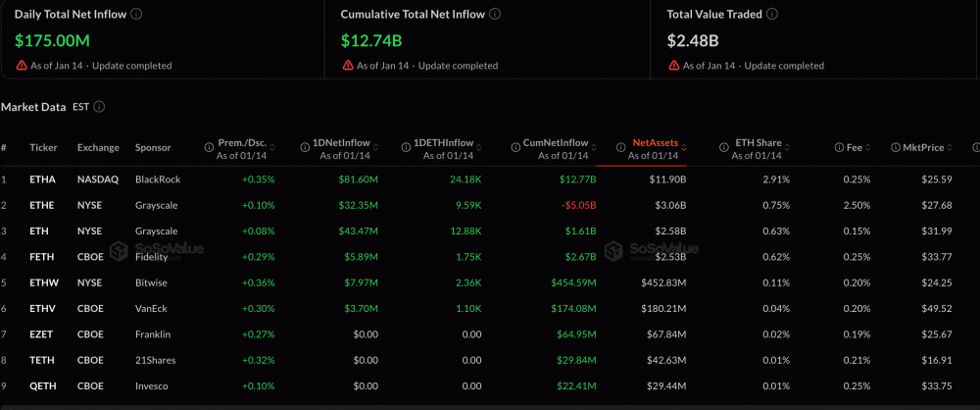Screen dimensions: 980x410
Task: Click info icon before CumNetInflow column header
Action: pos(514,147)
